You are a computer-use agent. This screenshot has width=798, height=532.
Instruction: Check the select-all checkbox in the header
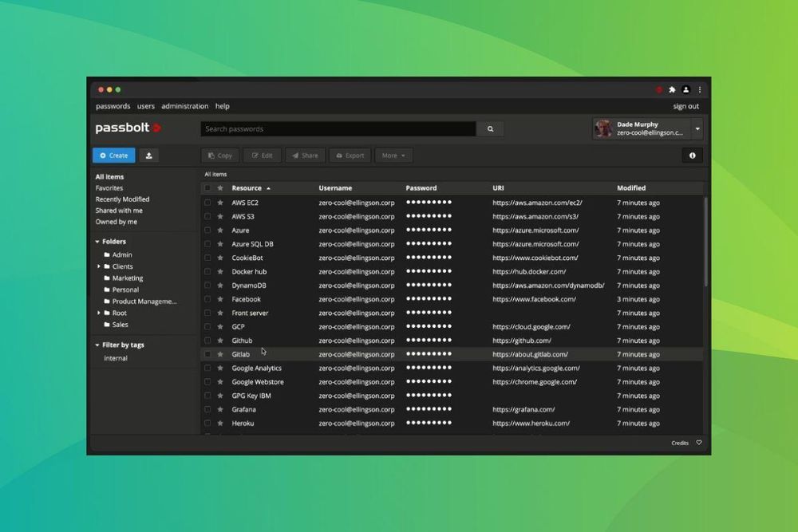click(x=206, y=187)
